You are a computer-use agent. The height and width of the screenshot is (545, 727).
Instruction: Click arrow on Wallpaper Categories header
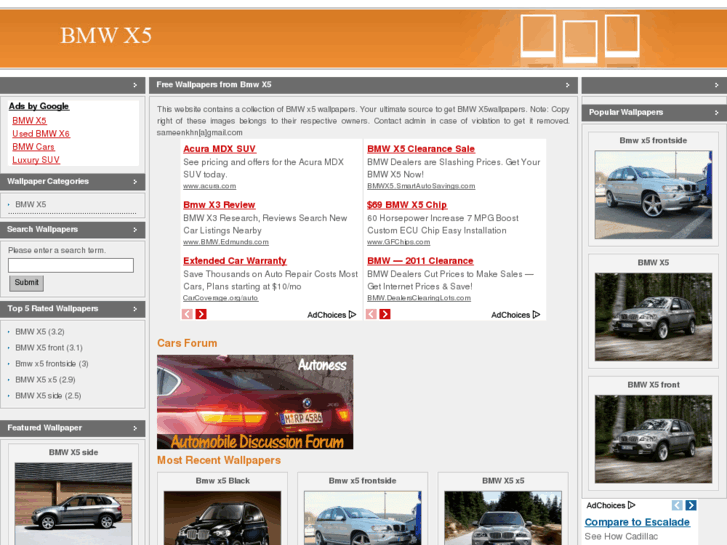point(135,181)
